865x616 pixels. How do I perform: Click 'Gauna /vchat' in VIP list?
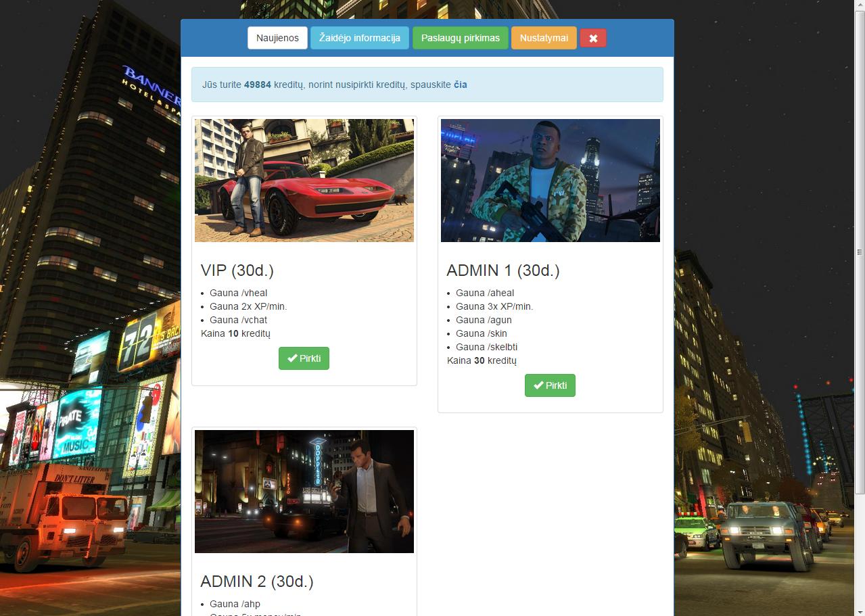(x=239, y=320)
